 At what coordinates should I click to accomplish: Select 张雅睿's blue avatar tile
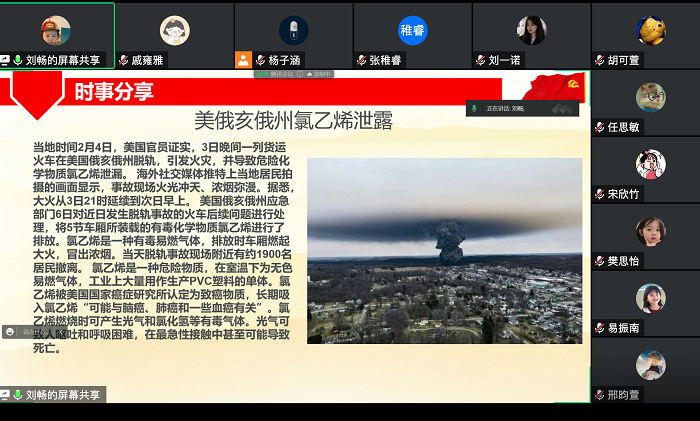click(412, 29)
